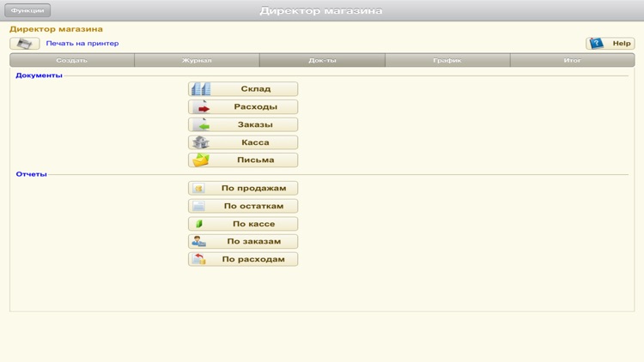Open the Касса documents label
The width and height of the screenshot is (644, 362).
pos(255,142)
